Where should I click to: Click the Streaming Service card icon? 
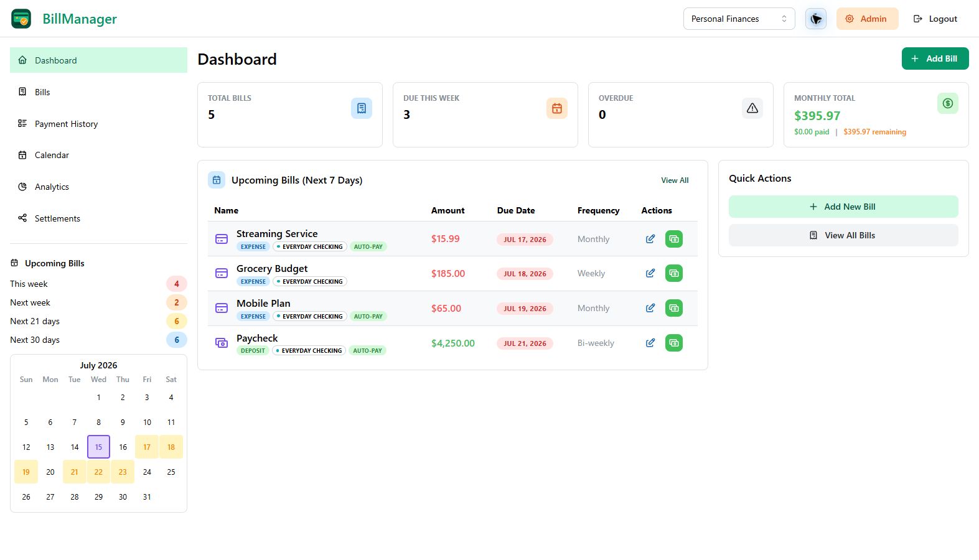[x=222, y=239]
